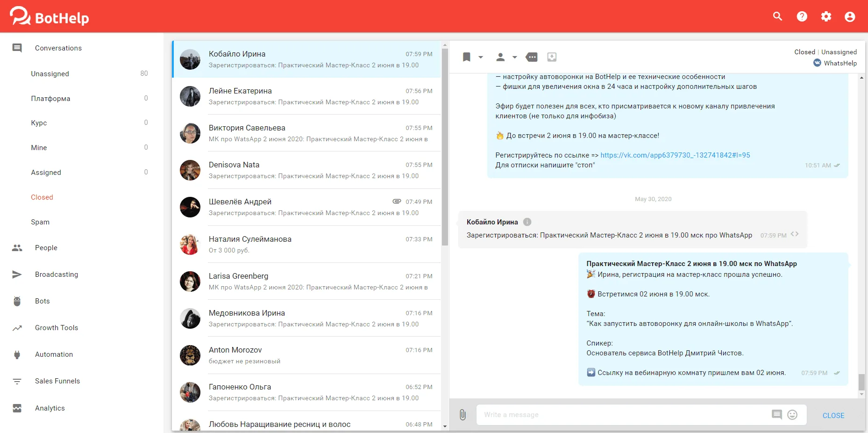Open the search icon in header
This screenshot has width=868, height=433.
point(777,16)
